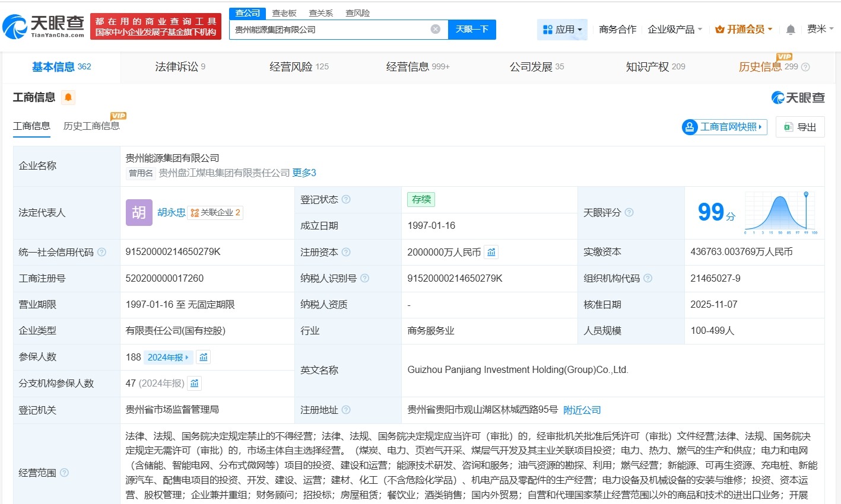Viewport: 841px width, 504px height.
Task: Open the capital trend chart icon beside 注册资本
Action: [491, 252]
